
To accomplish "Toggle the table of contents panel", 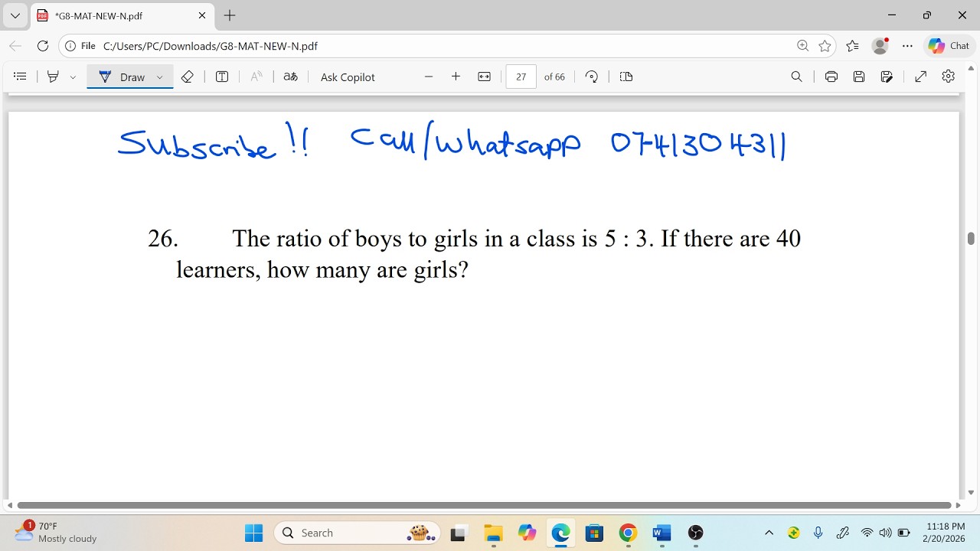I will point(21,77).
